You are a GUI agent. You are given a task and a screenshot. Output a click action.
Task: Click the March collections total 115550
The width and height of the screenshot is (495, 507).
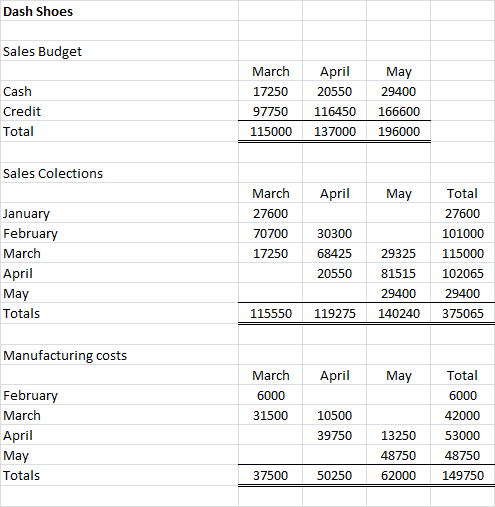(270, 313)
